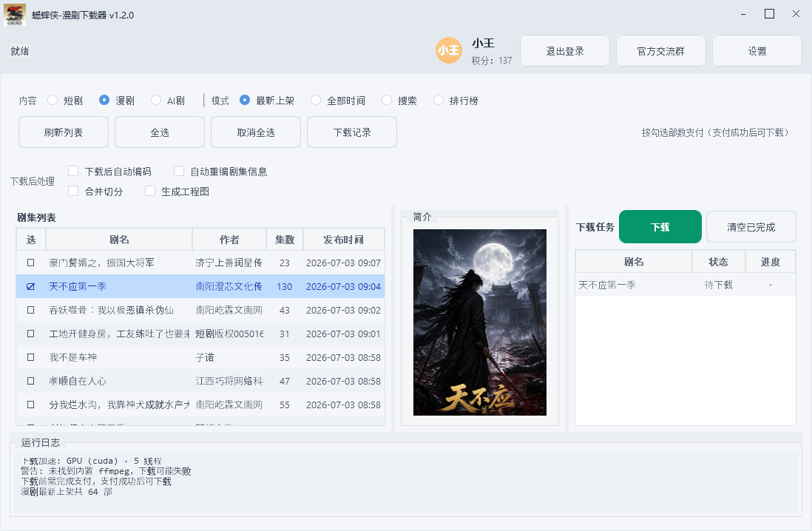The width and height of the screenshot is (812, 531).
Task: Click the 天不应 cover poster thumbnail
Action: [479, 322]
